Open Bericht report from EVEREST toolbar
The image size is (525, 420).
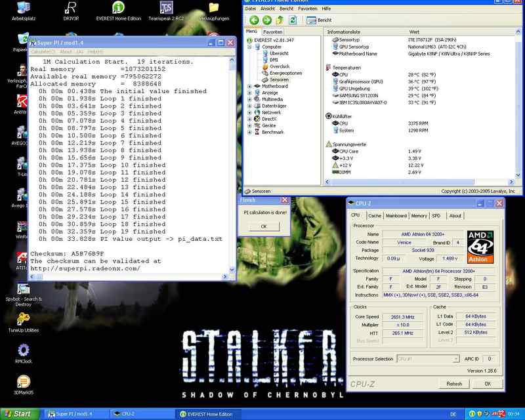319,20
